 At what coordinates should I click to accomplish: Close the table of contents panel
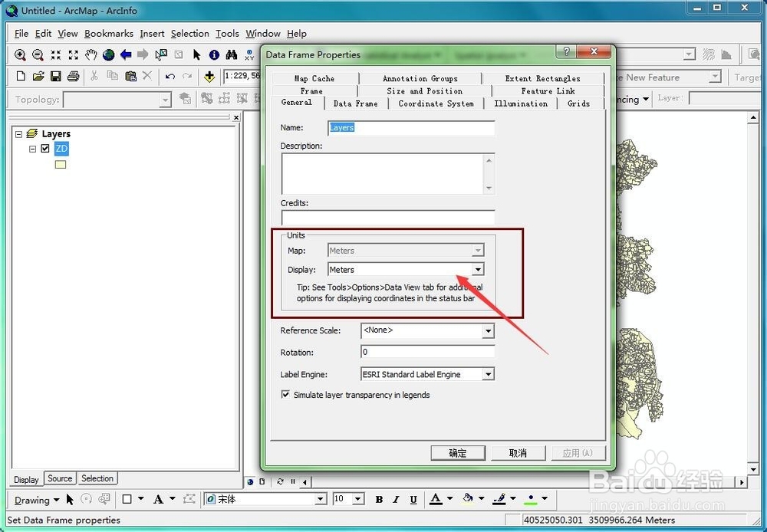tap(236, 117)
